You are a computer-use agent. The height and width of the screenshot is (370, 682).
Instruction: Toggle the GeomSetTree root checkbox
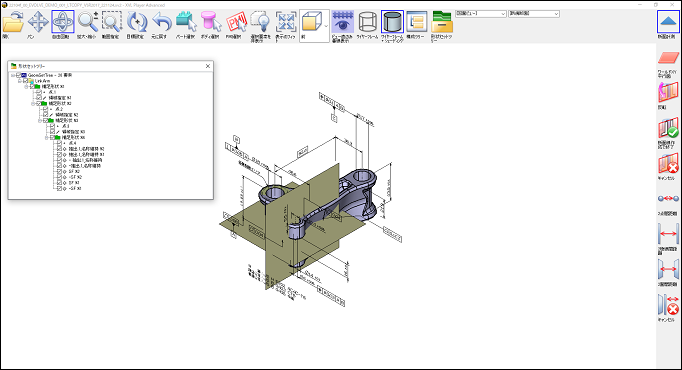18,75
